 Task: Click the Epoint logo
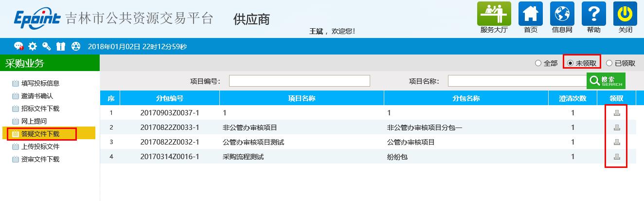pyautogui.click(x=37, y=19)
